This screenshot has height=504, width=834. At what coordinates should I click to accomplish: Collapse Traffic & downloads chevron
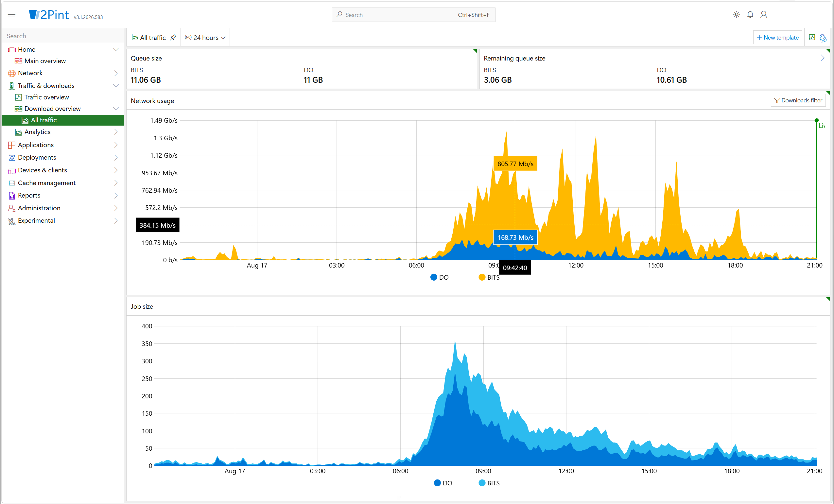[x=116, y=86]
